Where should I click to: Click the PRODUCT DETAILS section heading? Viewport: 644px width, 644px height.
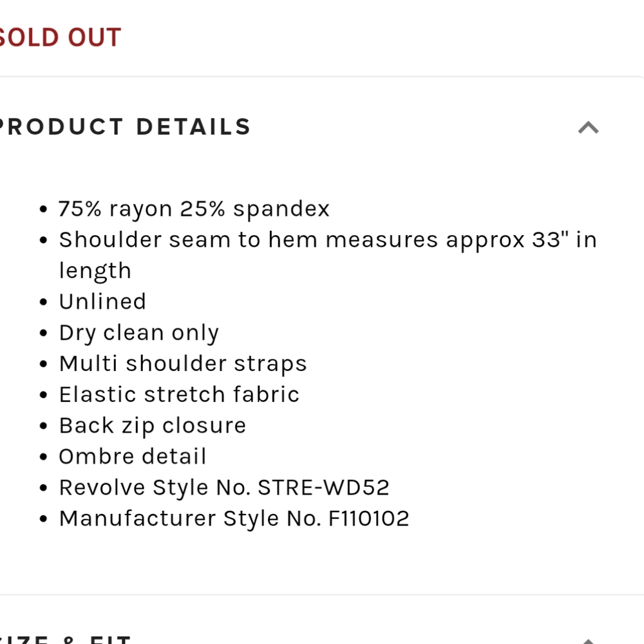click(x=126, y=127)
